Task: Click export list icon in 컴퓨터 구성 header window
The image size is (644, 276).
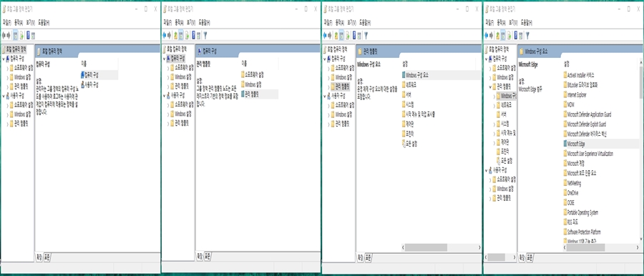Action: point(187,35)
